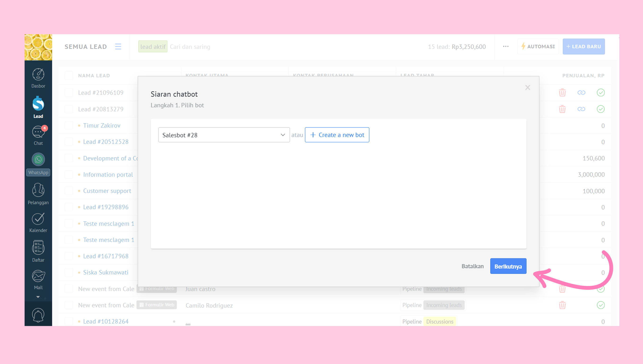The height and width of the screenshot is (364, 643).
Task: Click the 3,000,000 sales value
Action: [591, 174]
